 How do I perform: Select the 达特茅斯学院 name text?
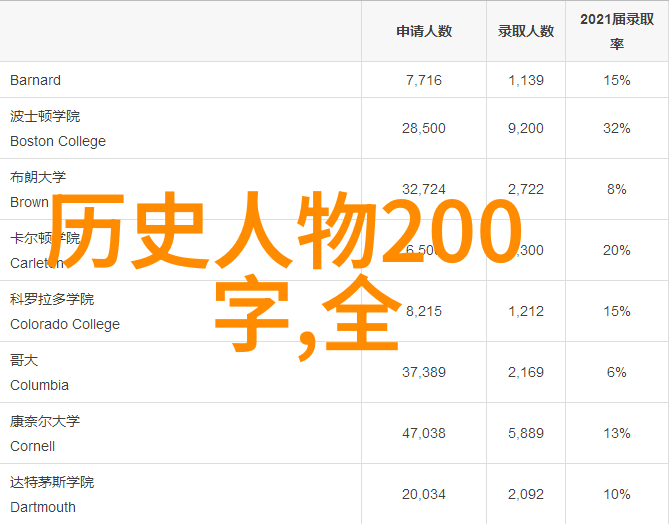click(x=52, y=482)
